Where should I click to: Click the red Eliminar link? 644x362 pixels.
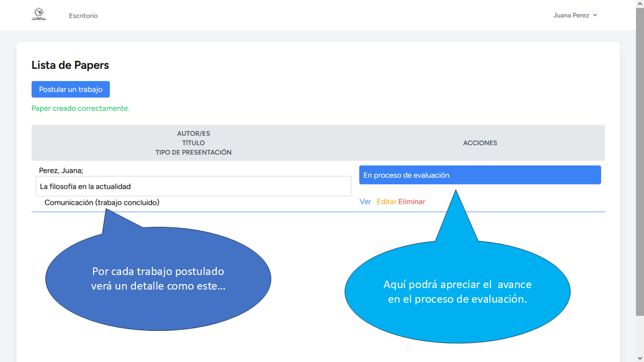[412, 202]
